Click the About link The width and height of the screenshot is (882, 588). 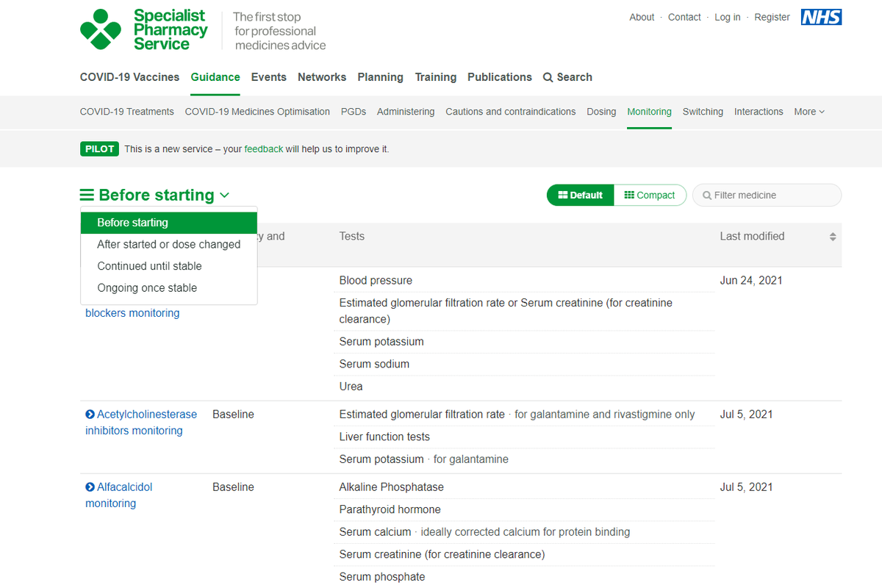[x=642, y=17]
